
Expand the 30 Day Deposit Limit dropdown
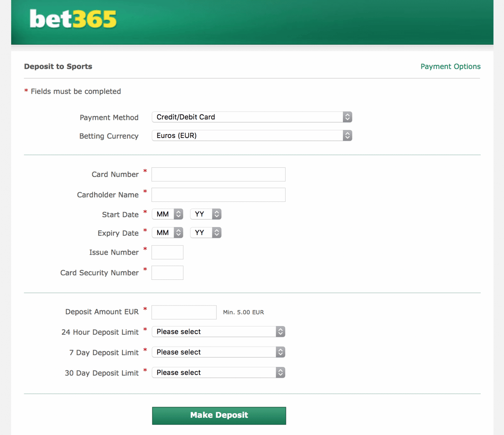(x=218, y=373)
